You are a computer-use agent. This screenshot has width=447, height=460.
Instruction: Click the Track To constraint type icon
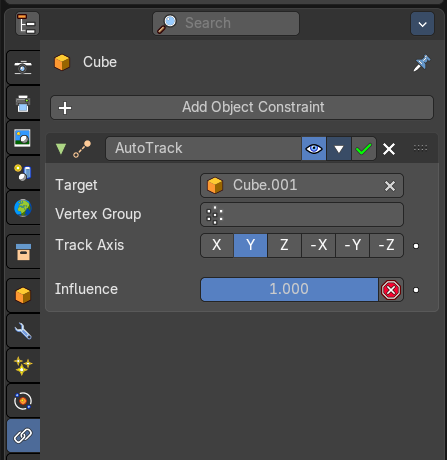pyautogui.click(x=82, y=149)
